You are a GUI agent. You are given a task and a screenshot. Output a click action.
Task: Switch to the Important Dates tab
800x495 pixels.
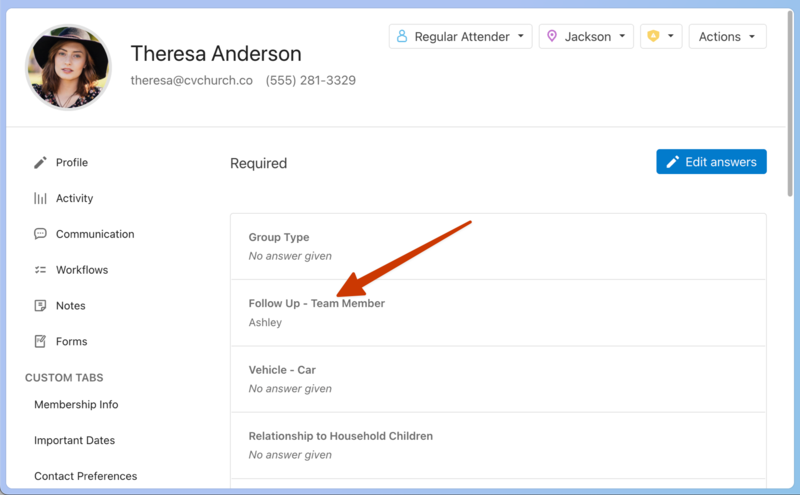[74, 440]
